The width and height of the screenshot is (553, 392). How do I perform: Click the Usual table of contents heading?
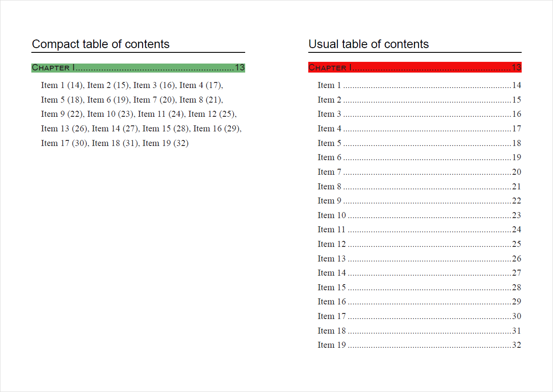pyautogui.click(x=369, y=44)
